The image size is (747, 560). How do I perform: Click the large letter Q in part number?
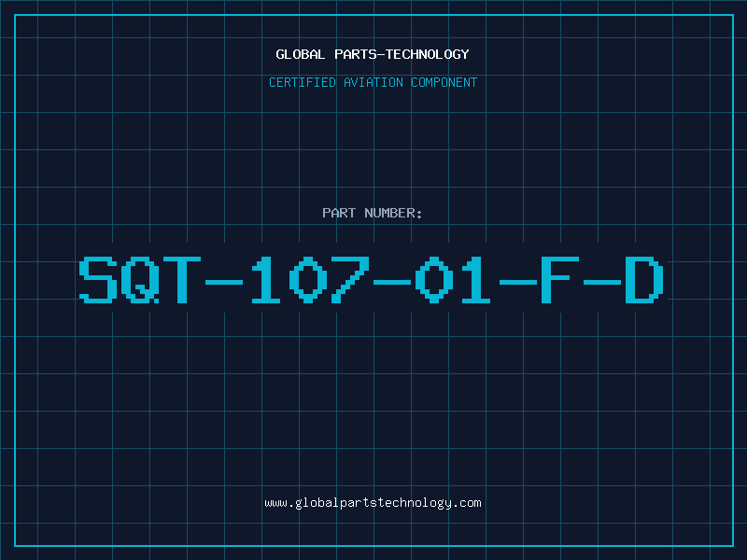[140, 279]
